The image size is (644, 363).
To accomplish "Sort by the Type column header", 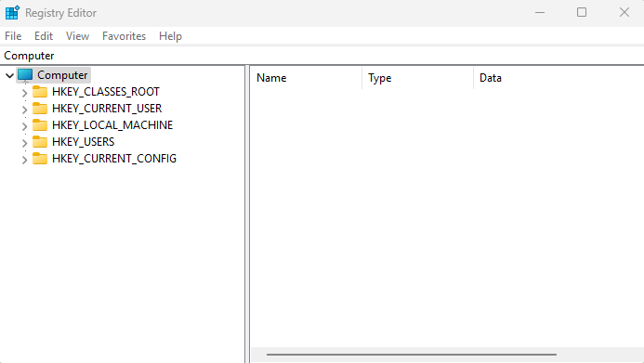I will [x=417, y=78].
